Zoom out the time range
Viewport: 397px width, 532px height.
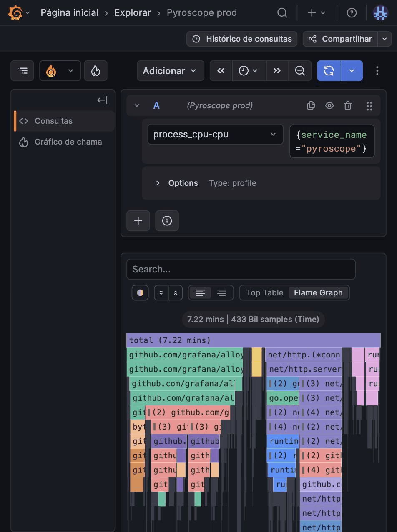pyautogui.click(x=300, y=71)
